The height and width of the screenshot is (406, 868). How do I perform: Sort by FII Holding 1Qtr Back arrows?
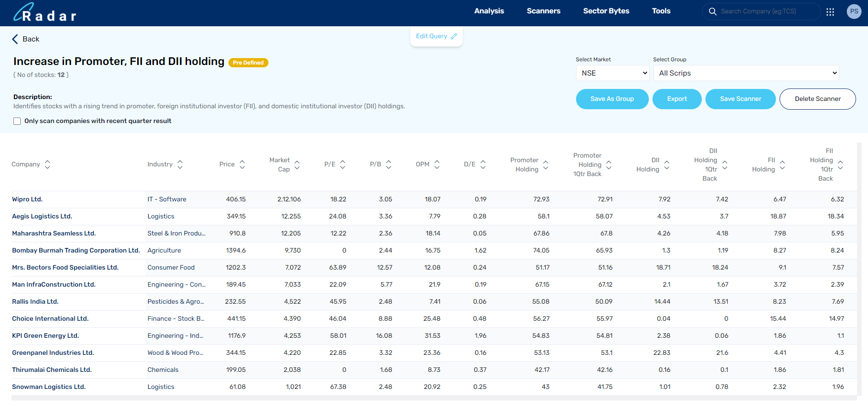(x=840, y=165)
